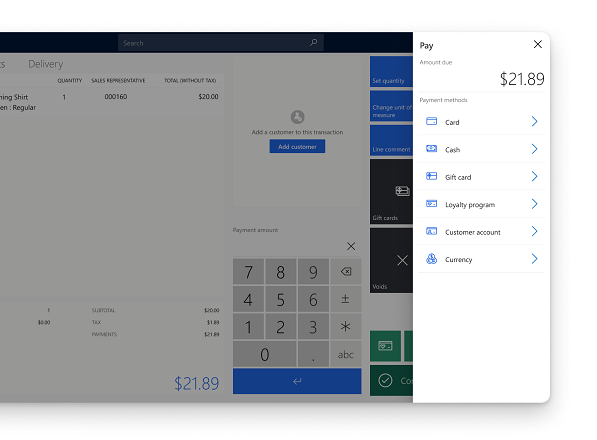Choose Loyalty program payment label
This screenshot has height=440, width=597.
pos(470,205)
